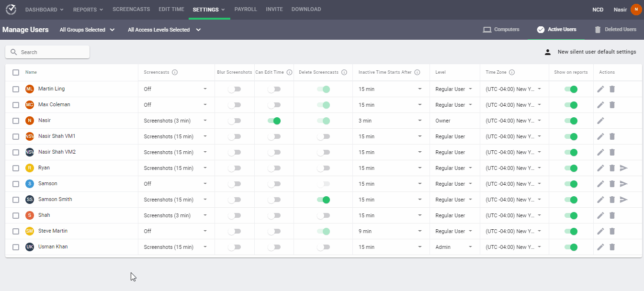
Task: Delete Max Coleman with the trash icon
Action: click(x=612, y=105)
